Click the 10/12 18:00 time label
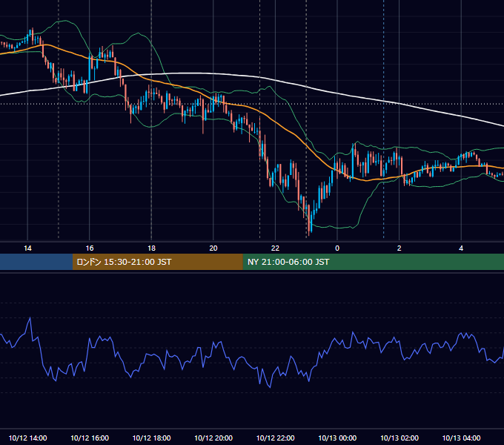The image size is (504, 445). (151, 438)
